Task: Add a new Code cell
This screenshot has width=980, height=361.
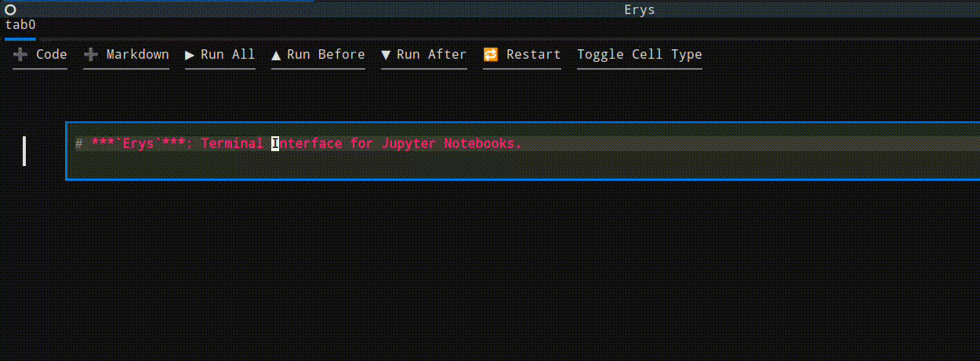Action: coord(40,55)
